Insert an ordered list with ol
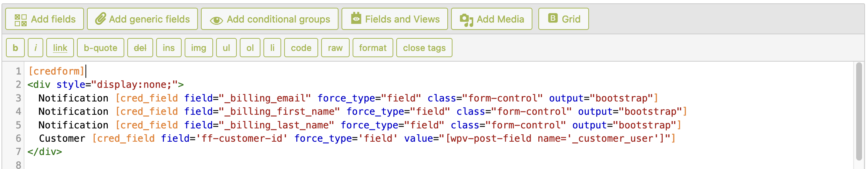This screenshot has width=868, height=169. tap(250, 48)
